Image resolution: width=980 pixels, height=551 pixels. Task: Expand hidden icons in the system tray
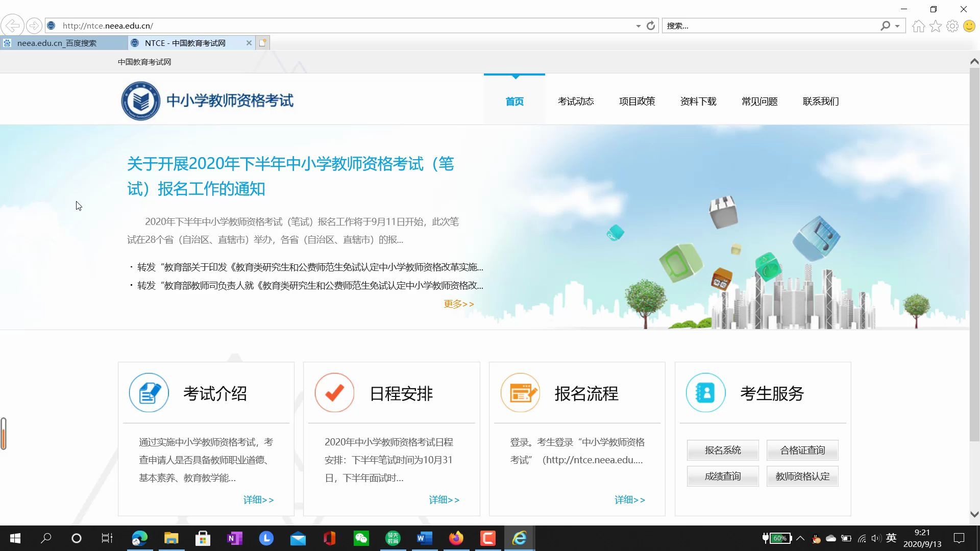click(800, 538)
